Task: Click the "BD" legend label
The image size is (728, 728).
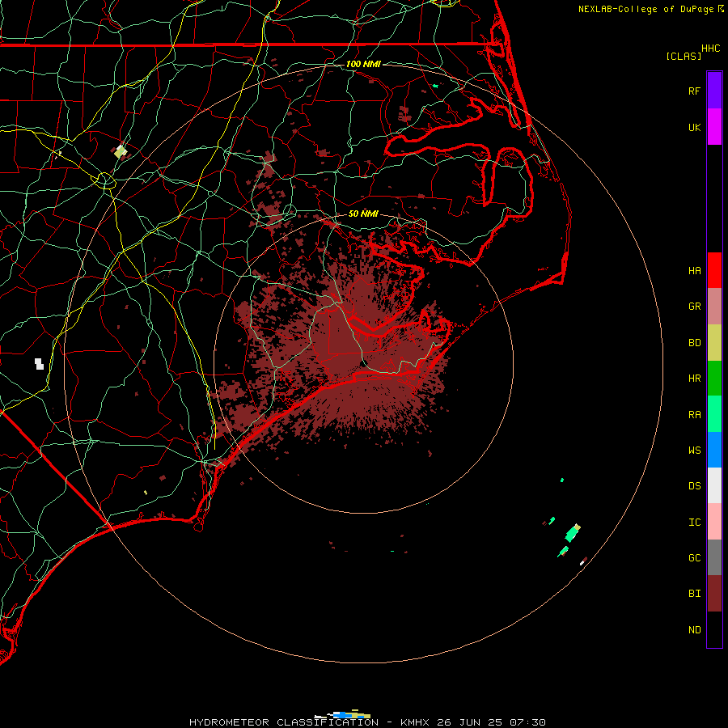Action: pos(694,343)
